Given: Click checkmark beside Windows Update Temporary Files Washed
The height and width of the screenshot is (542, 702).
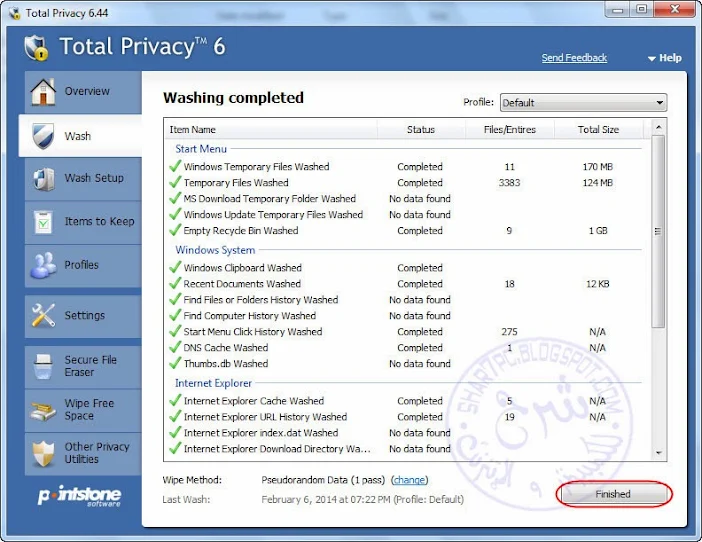Looking at the screenshot, I should point(175,214).
